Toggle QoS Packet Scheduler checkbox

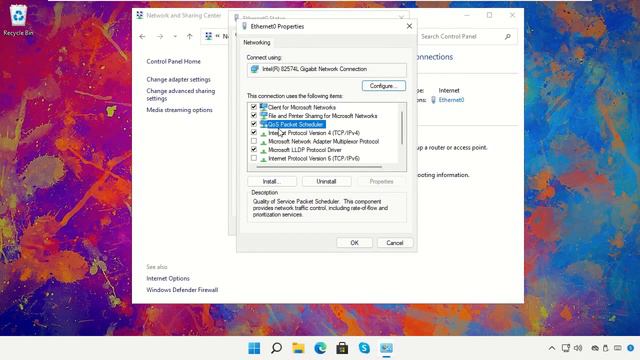tap(254, 124)
